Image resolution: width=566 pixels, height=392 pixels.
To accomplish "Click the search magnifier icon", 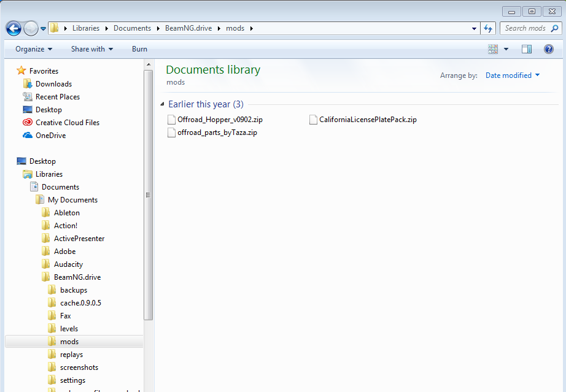I will point(554,28).
